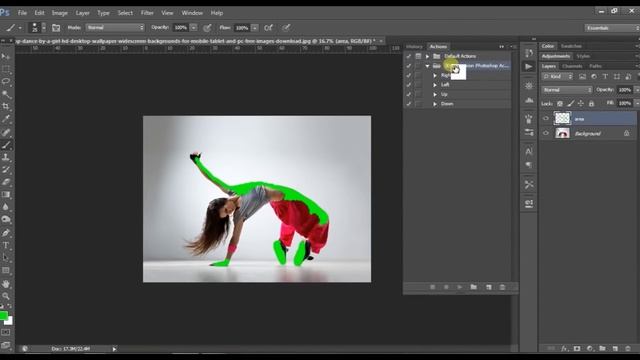
Task: Toggle Quick Mask mode icon
Action: (x=6, y=333)
